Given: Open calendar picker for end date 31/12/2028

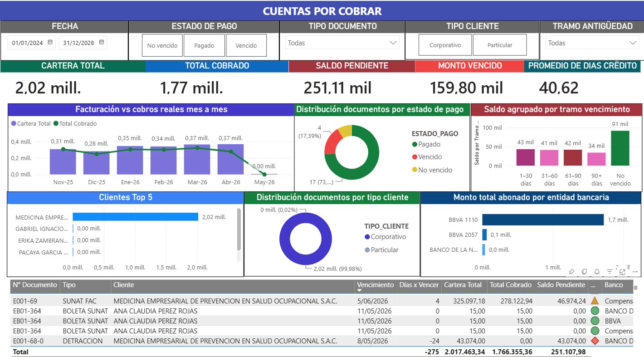Looking at the screenshot, I should pyautogui.click(x=102, y=43).
